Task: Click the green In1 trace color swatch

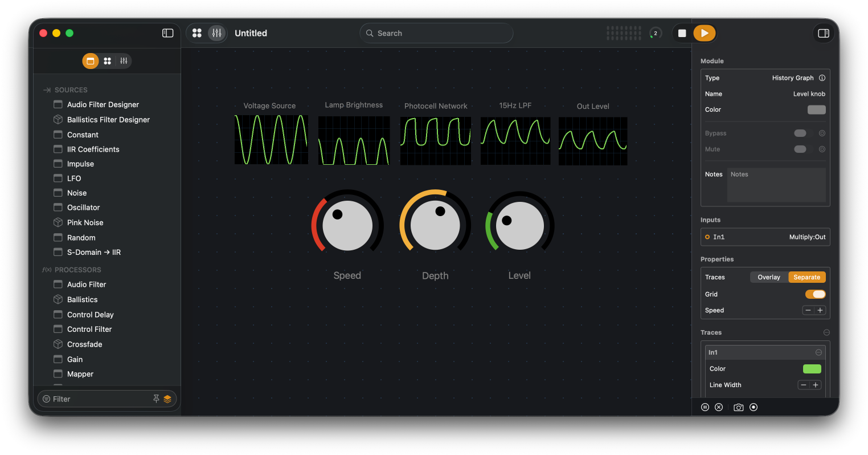Action: pyautogui.click(x=812, y=369)
